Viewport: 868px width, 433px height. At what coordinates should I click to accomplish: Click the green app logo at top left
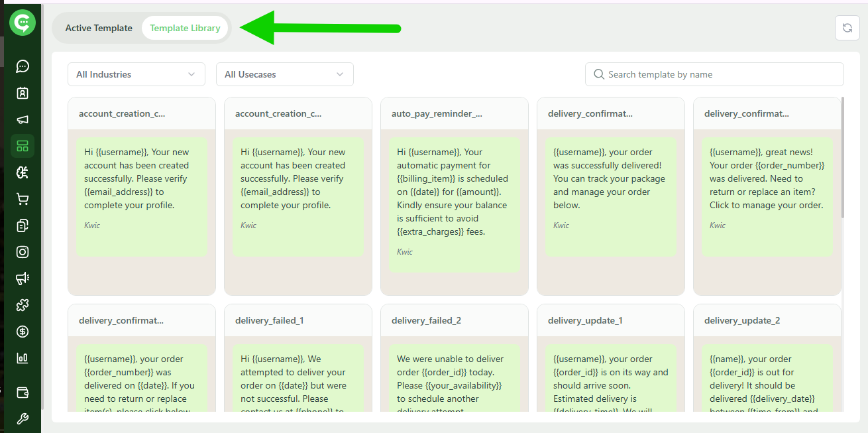[x=22, y=22]
